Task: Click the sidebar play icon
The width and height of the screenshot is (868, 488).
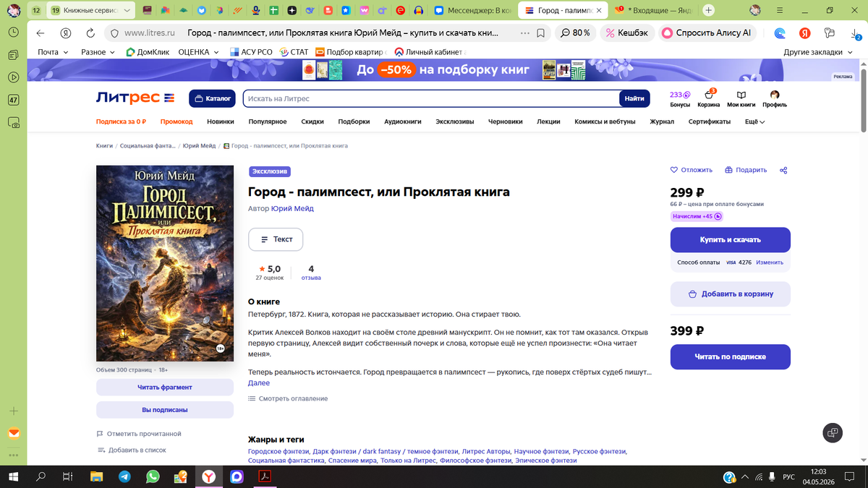Action: tap(14, 77)
